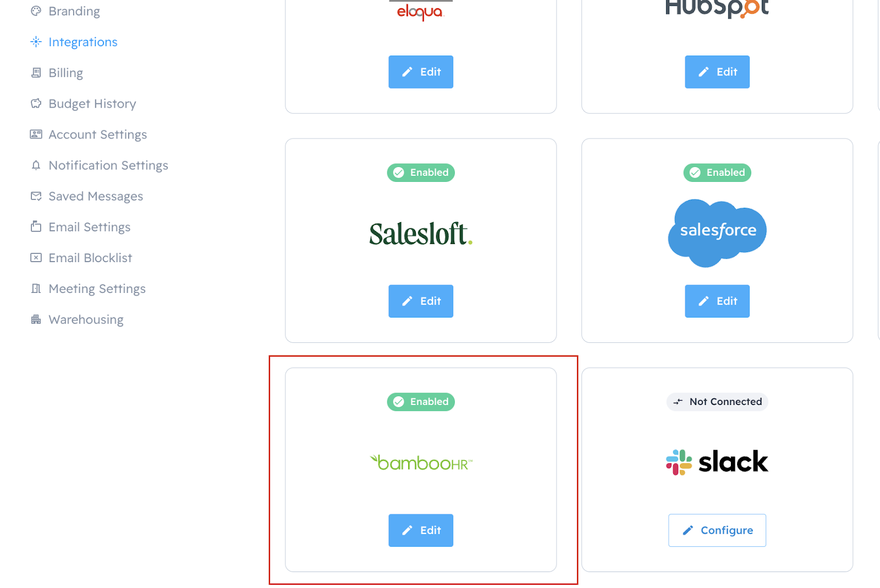
Task: Configure the Slack integration
Action: pos(717,530)
